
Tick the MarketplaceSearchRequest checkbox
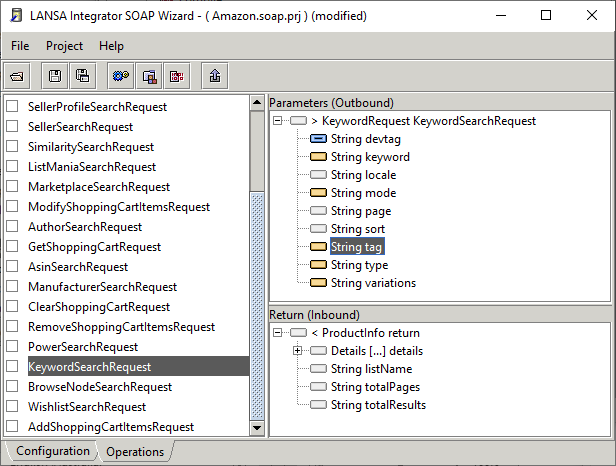pos(12,186)
